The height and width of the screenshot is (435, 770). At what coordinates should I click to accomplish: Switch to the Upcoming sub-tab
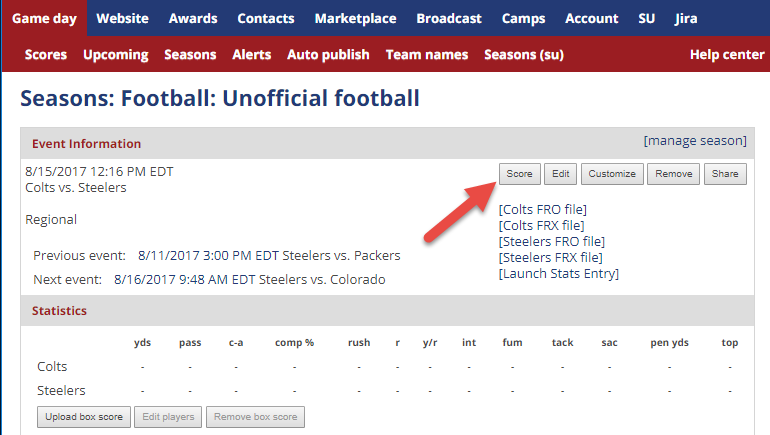[x=116, y=54]
